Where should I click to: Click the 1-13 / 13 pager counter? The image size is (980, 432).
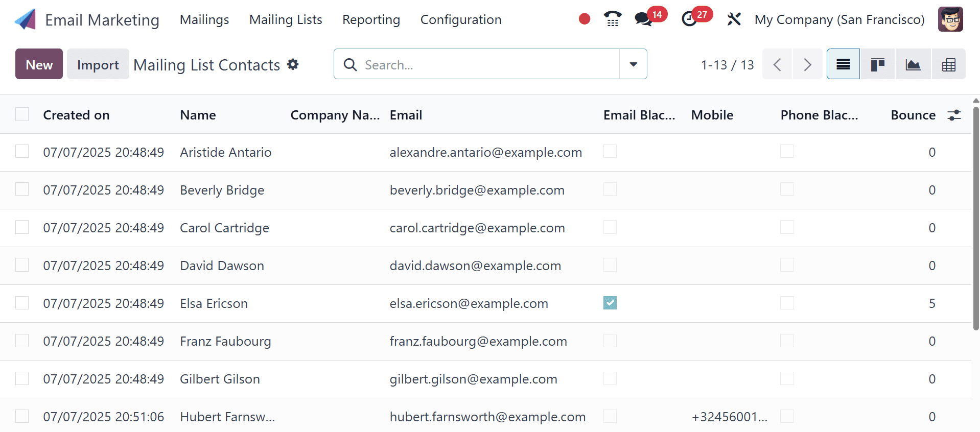(727, 65)
